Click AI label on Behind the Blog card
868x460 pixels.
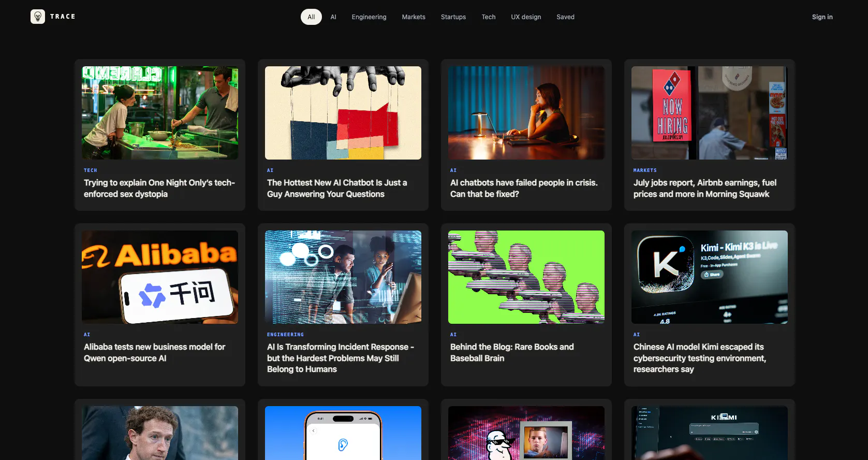[x=453, y=335]
